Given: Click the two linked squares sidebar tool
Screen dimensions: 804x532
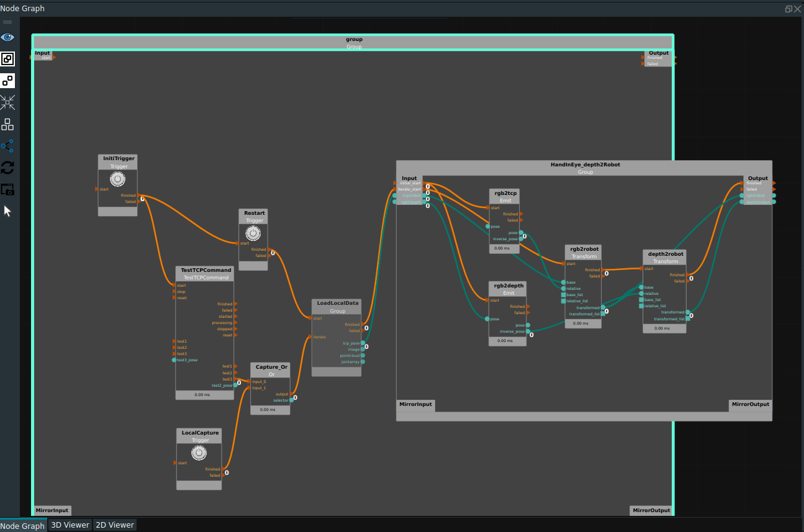Looking at the screenshot, I should point(7,81).
